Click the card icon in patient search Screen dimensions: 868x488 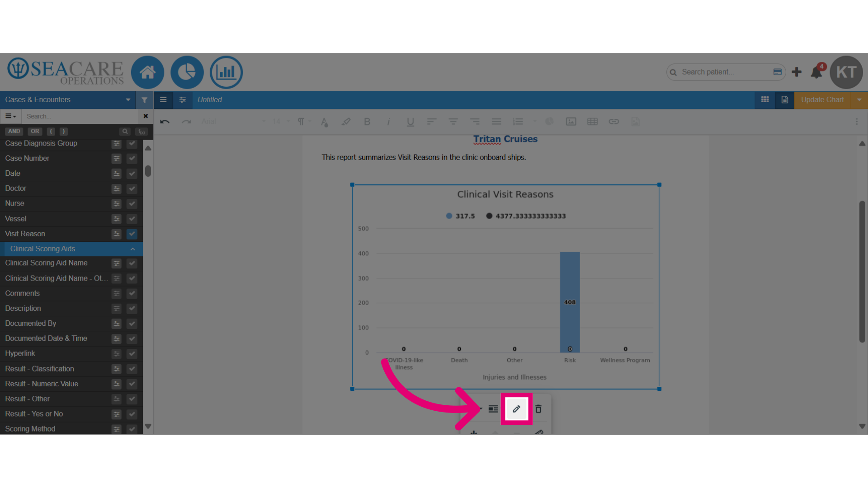click(778, 72)
